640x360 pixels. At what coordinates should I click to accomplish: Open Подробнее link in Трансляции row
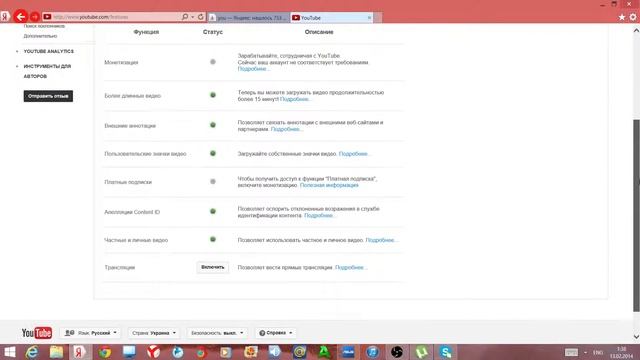pos(351,267)
